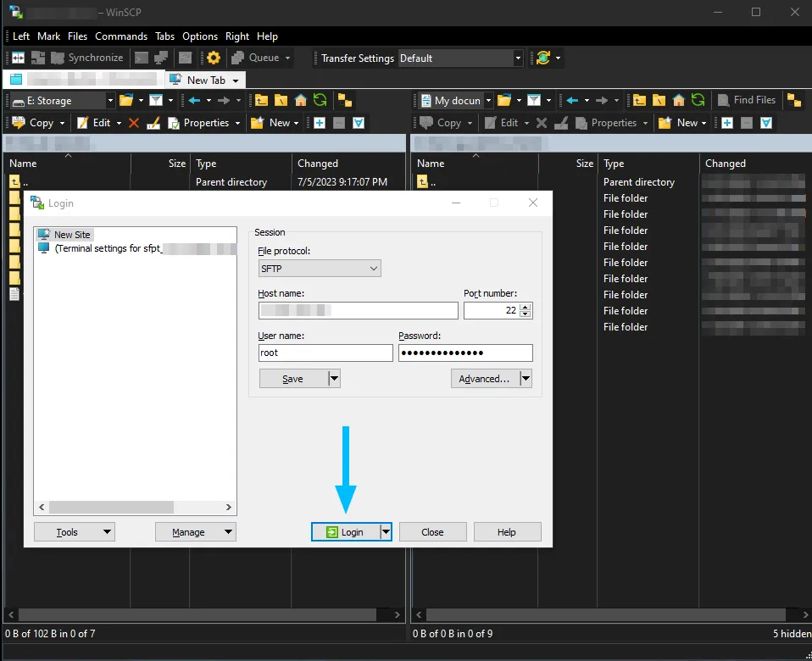Open the left panel filter icon
The width and height of the screenshot is (812, 661).
point(155,100)
